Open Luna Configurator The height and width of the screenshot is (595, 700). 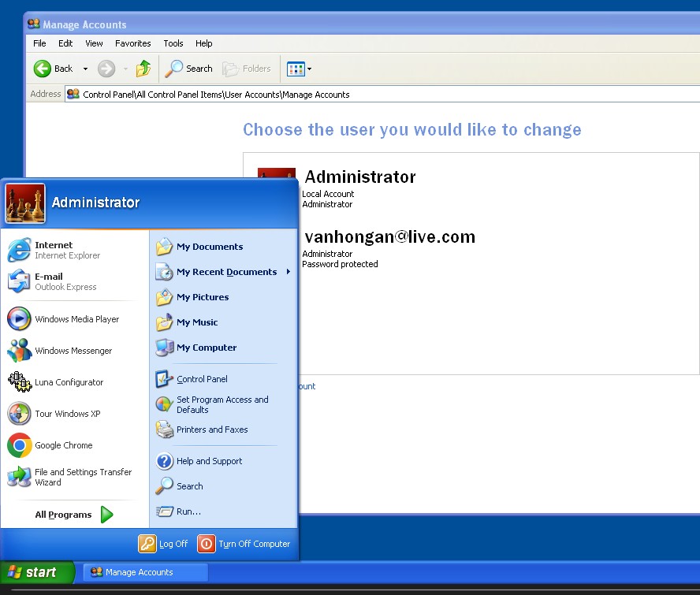point(69,382)
